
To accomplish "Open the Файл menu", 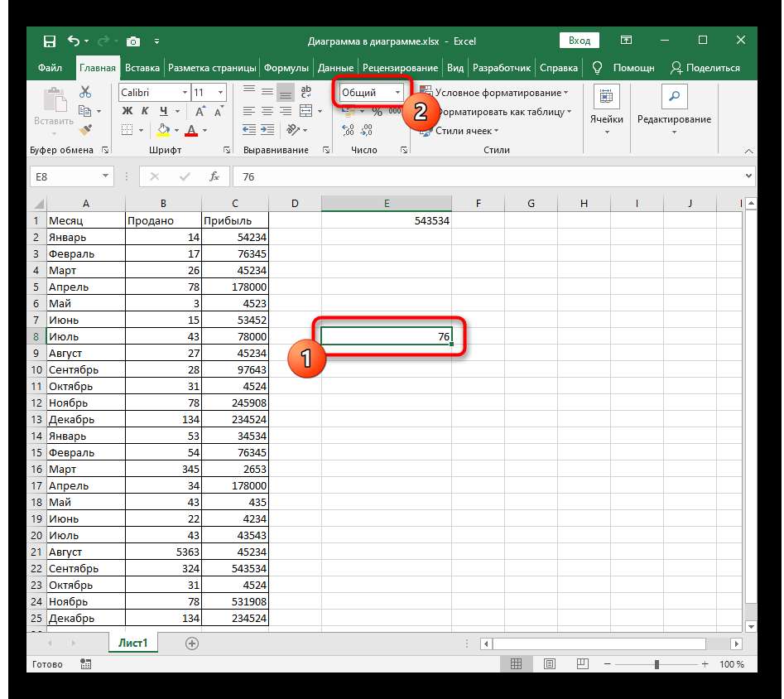I will point(50,68).
